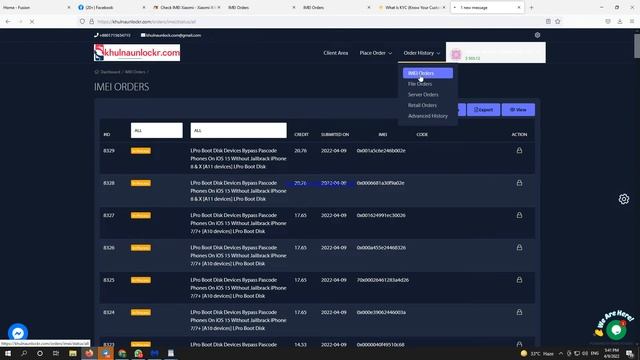This screenshot has height=360, width=640.
Task: Bookmark this page with star icon
Action: click(x=558, y=22)
